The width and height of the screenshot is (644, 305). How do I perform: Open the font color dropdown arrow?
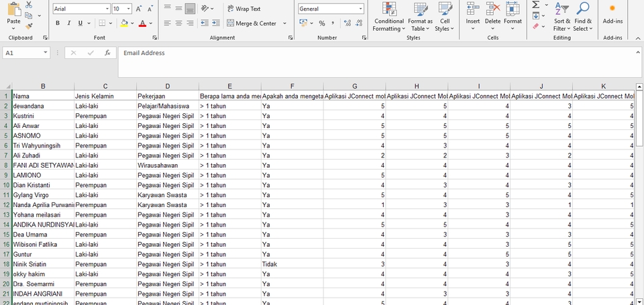pos(151,23)
